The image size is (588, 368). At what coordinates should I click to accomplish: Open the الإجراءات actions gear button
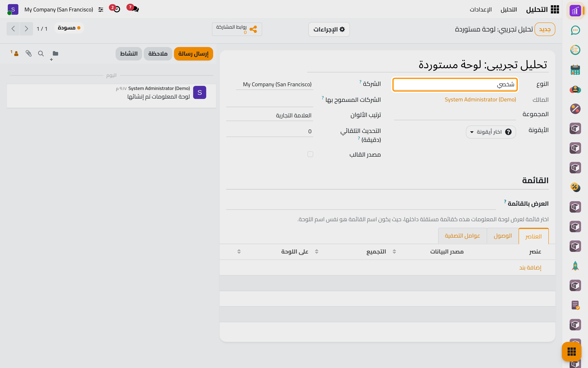pyautogui.click(x=329, y=29)
